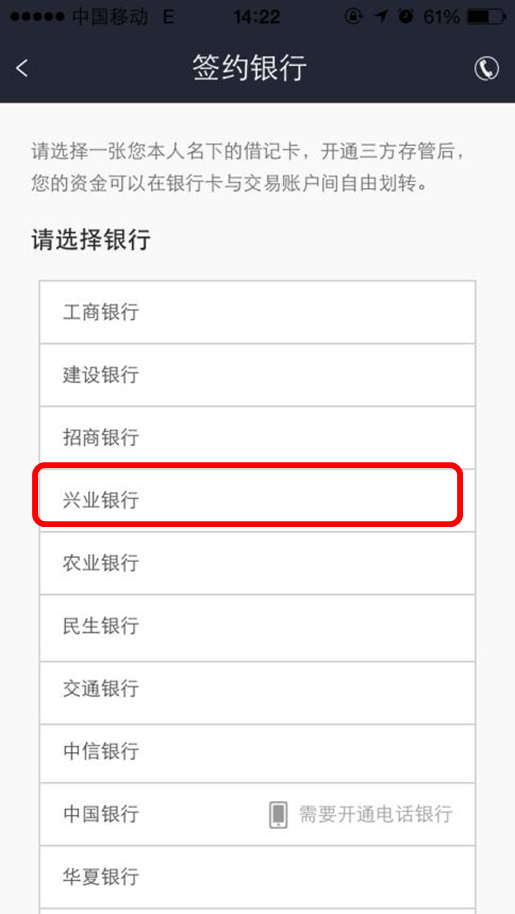The height and width of the screenshot is (914, 515).
Task: Tap the location arrow status icon
Action: [x=381, y=17]
